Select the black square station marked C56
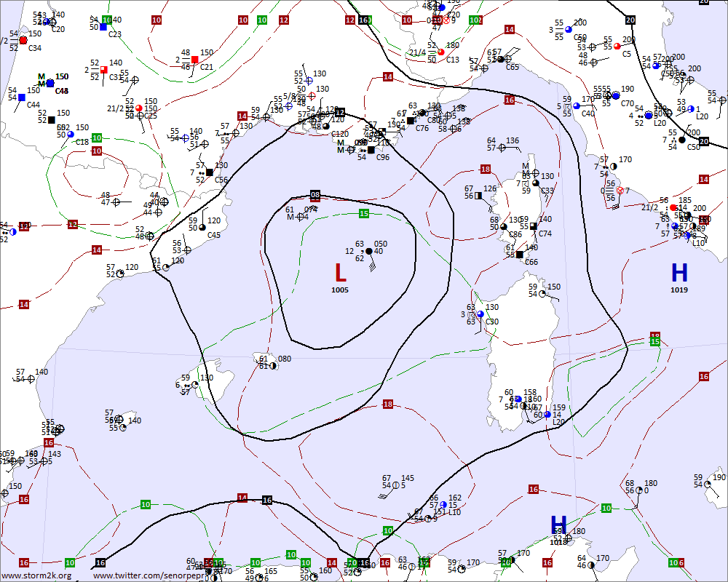The height and width of the screenshot is (582, 728). 210,172
